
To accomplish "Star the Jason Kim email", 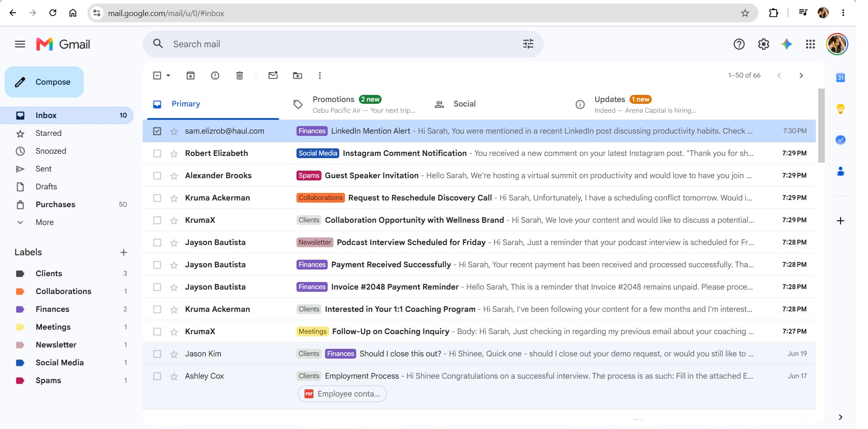I will click(x=174, y=354).
